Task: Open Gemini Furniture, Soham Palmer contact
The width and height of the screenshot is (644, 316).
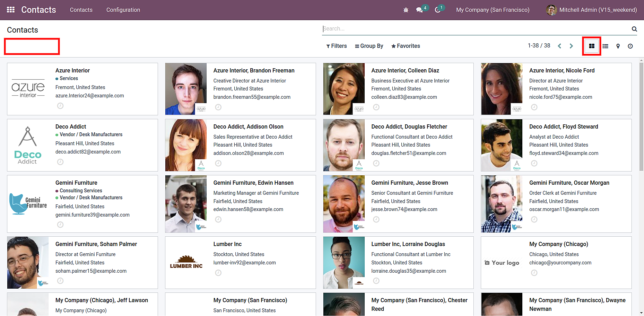Action: pos(82,263)
